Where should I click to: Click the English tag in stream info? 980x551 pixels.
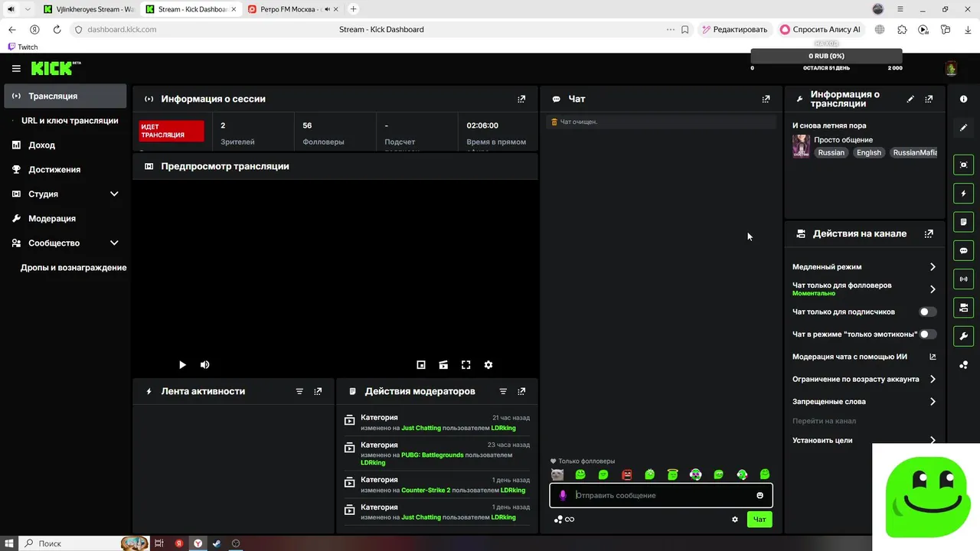pyautogui.click(x=869, y=152)
